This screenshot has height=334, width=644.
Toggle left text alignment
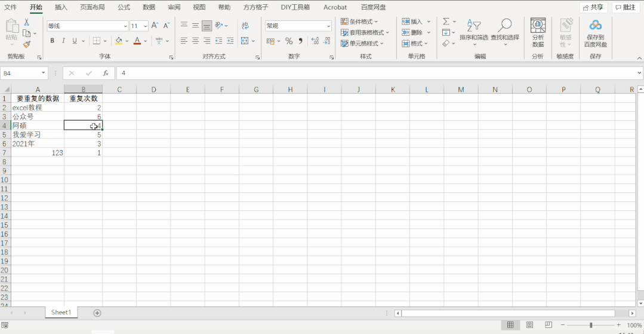pos(184,41)
